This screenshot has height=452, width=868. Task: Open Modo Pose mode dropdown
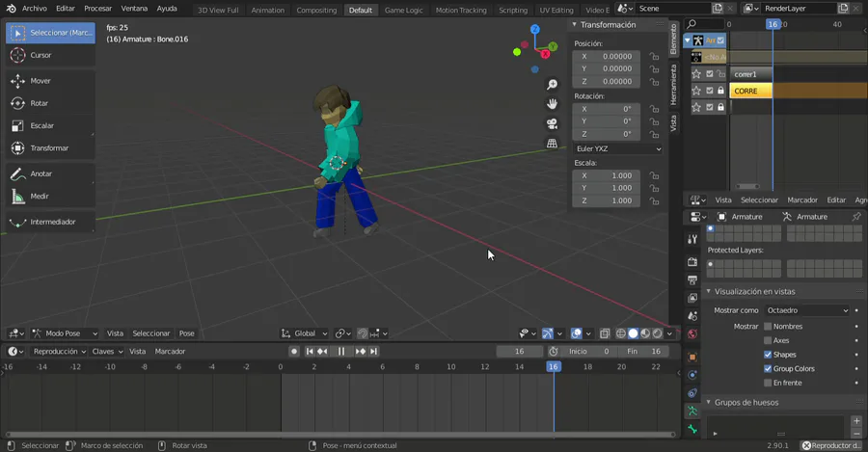pos(65,333)
